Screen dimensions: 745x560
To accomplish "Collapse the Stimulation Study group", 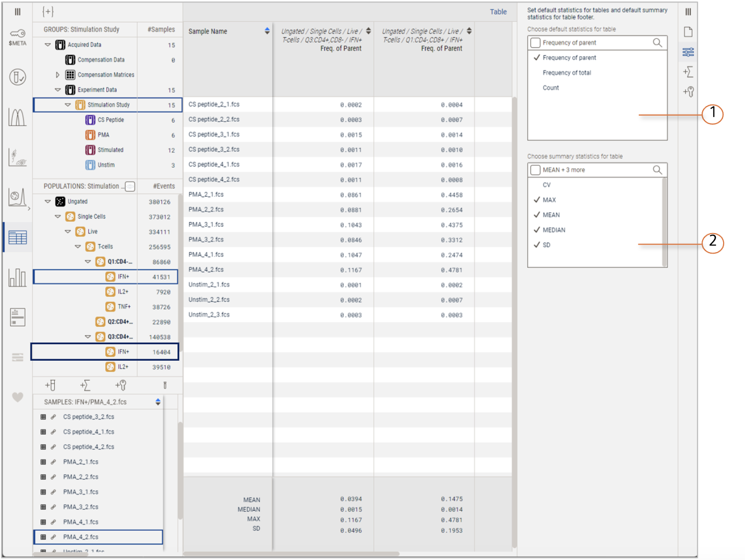I will tap(68, 105).
